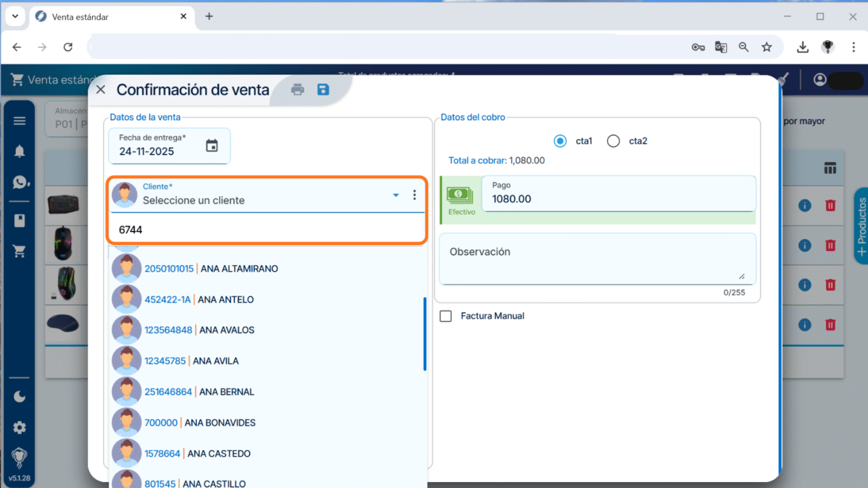Click the client list scrollbar

[x=425, y=334]
